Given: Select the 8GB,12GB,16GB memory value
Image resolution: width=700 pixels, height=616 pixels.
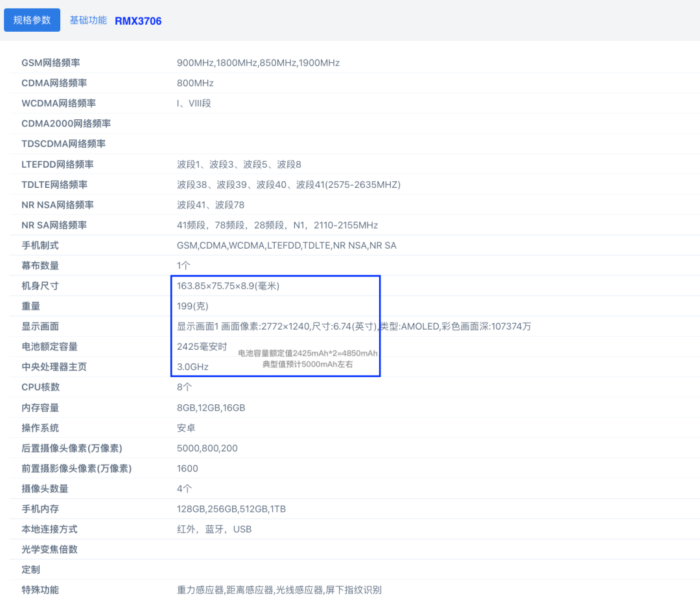Looking at the screenshot, I should pyautogui.click(x=213, y=407).
